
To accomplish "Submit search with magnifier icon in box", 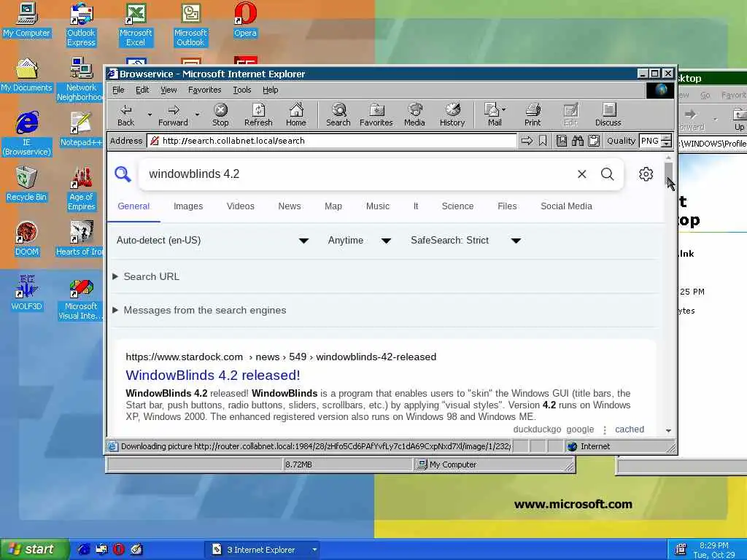I will pyautogui.click(x=608, y=174).
